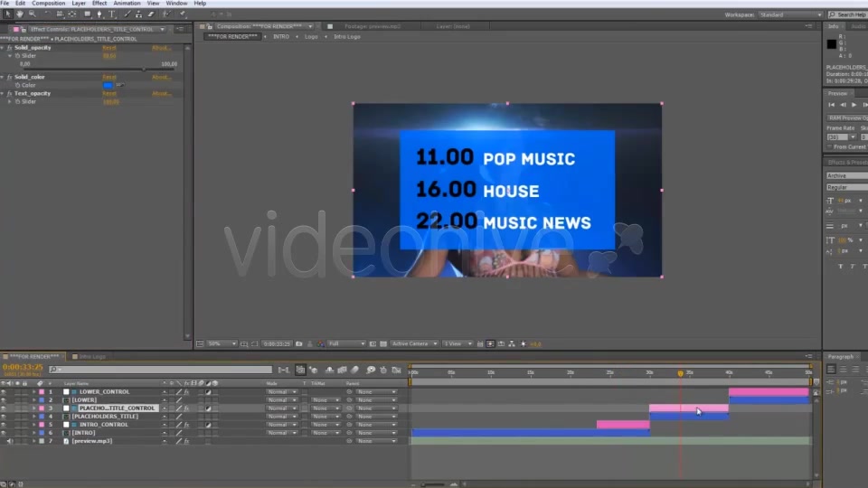Select the Eraser tool
This screenshot has height=488, width=868.
[x=151, y=14]
